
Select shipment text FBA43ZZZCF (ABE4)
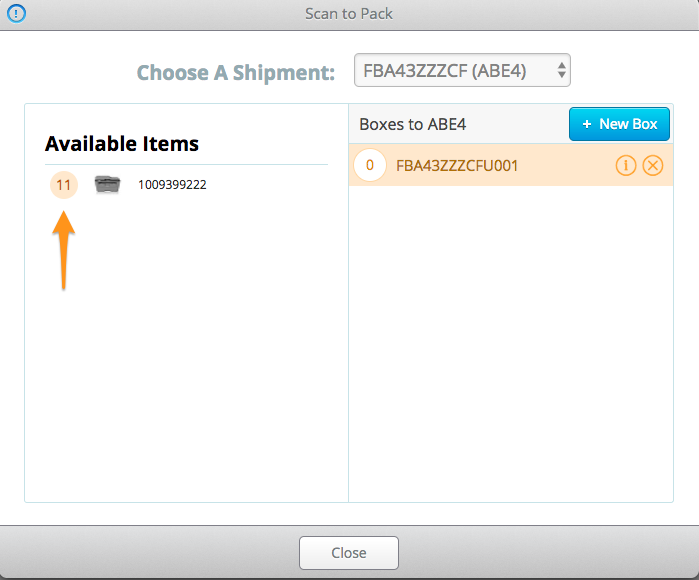click(x=445, y=71)
